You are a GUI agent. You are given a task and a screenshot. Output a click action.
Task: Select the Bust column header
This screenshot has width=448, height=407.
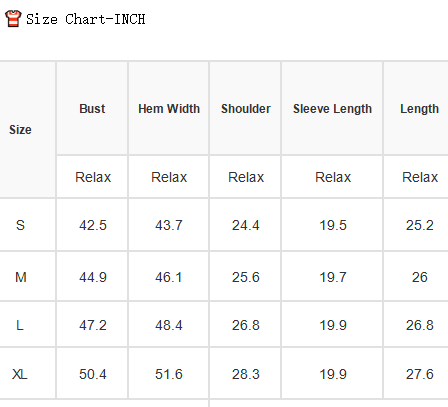click(x=92, y=109)
